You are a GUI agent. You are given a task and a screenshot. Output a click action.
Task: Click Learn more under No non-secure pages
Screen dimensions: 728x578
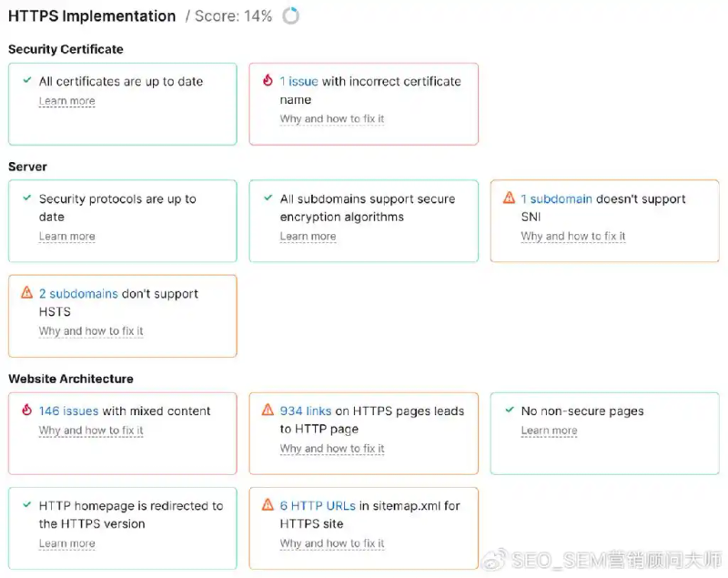point(549,431)
